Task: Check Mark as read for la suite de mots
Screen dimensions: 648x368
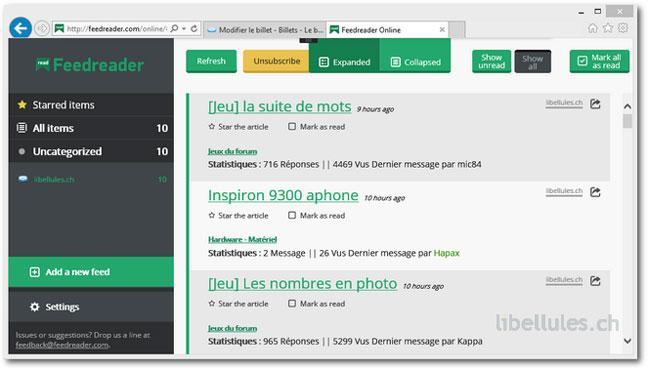Action: point(317,127)
